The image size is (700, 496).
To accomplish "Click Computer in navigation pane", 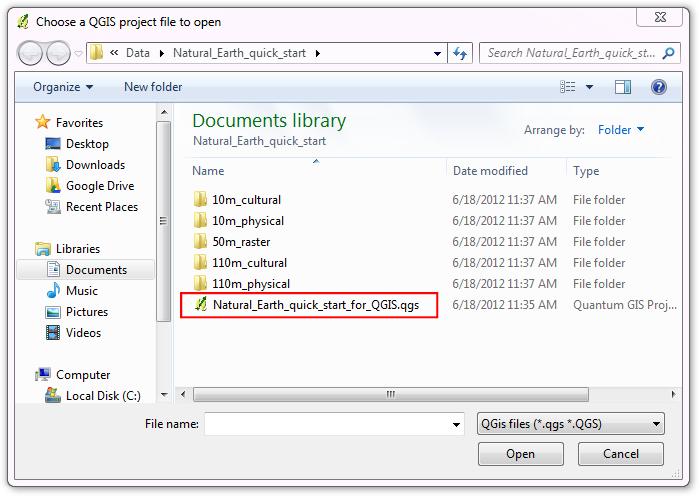I will pyautogui.click(x=83, y=375).
